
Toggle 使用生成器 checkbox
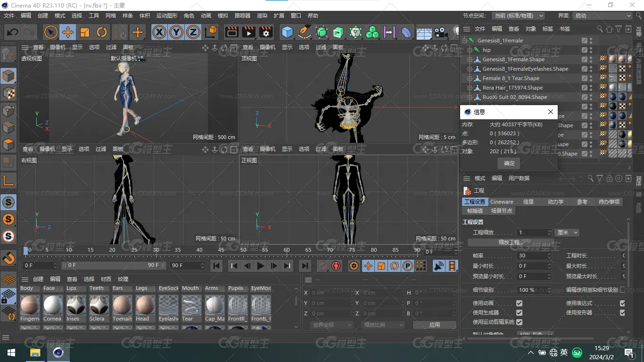click(519, 313)
